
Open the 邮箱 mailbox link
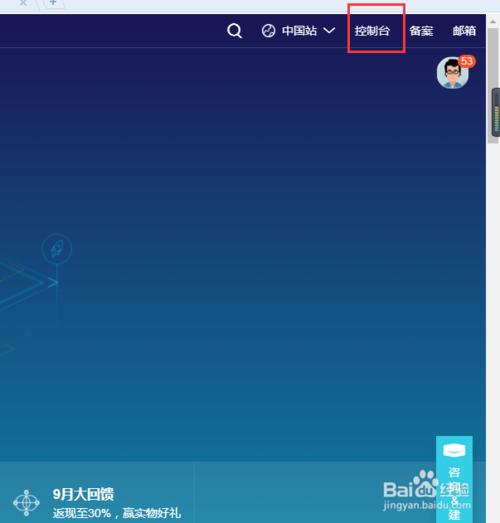[x=464, y=31]
